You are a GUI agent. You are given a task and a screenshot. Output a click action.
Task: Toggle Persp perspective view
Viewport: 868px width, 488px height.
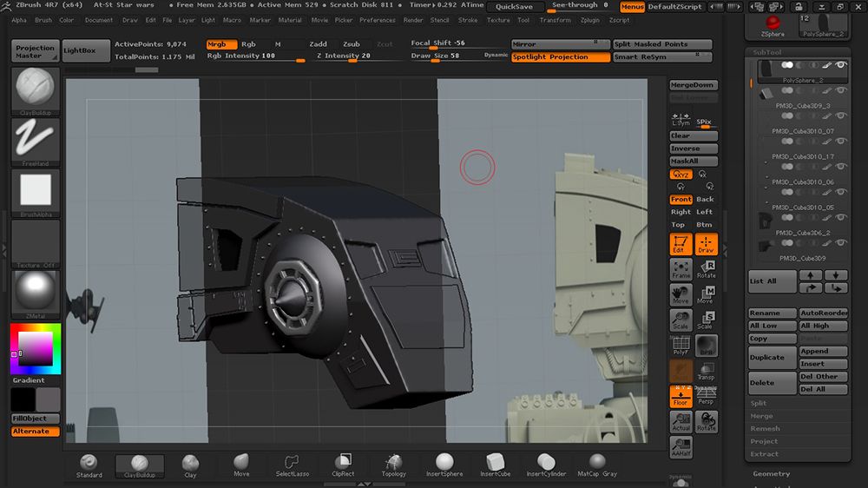point(707,397)
